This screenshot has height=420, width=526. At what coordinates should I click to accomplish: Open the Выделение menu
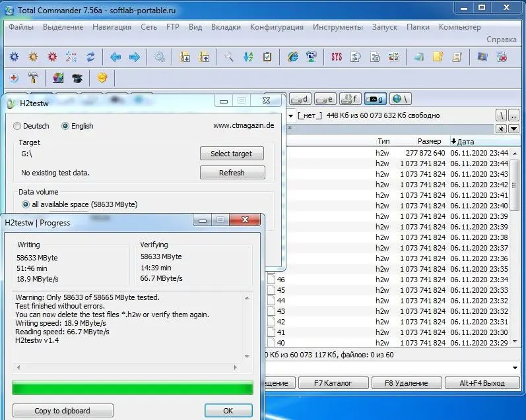click(x=63, y=27)
